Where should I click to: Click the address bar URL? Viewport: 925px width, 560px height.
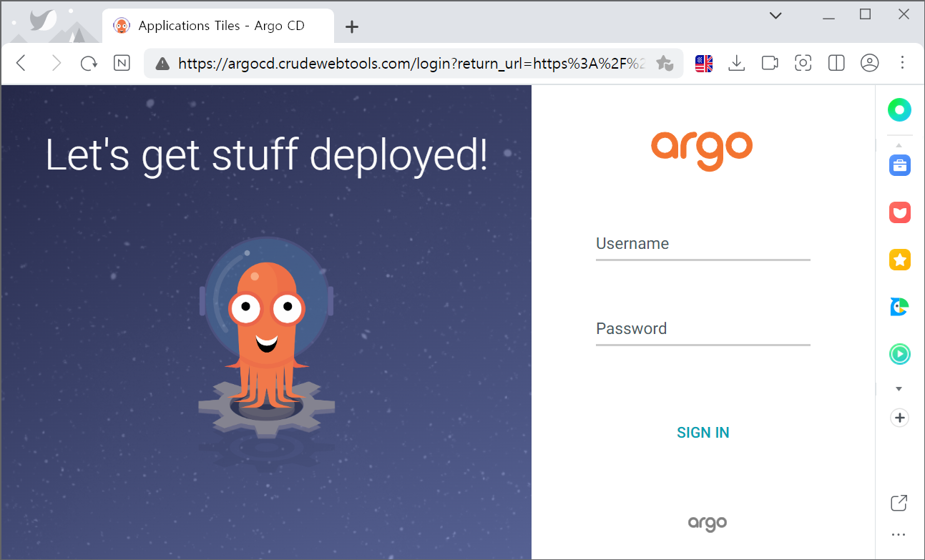tap(411, 64)
